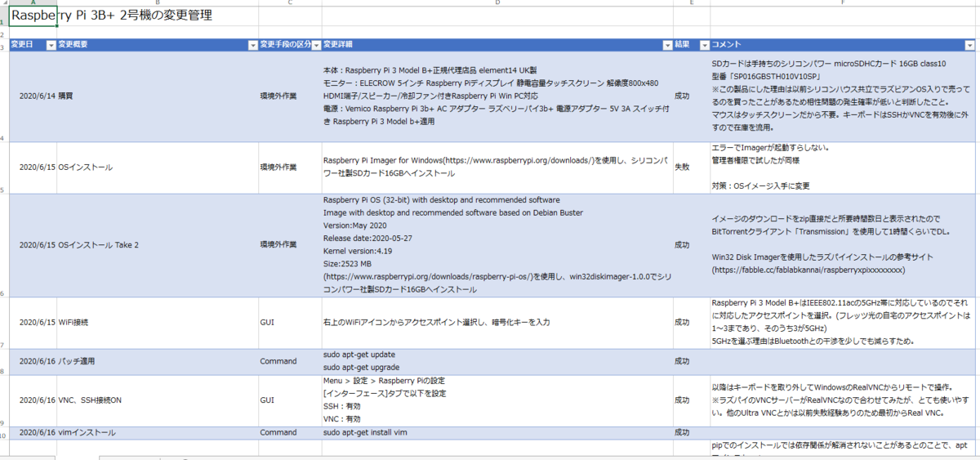The height and width of the screenshot is (460, 980).
Task: Select row 6 via its row header
Action: tap(4, 245)
